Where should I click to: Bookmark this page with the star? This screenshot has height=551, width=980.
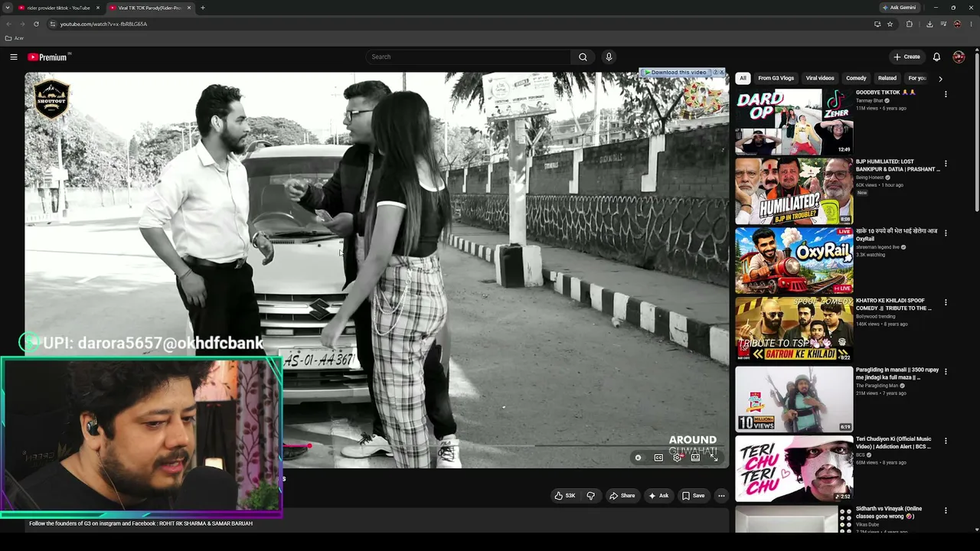coord(890,24)
